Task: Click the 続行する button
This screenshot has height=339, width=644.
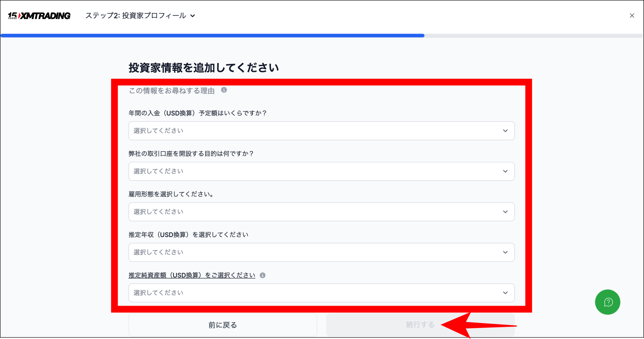Action: tap(420, 324)
